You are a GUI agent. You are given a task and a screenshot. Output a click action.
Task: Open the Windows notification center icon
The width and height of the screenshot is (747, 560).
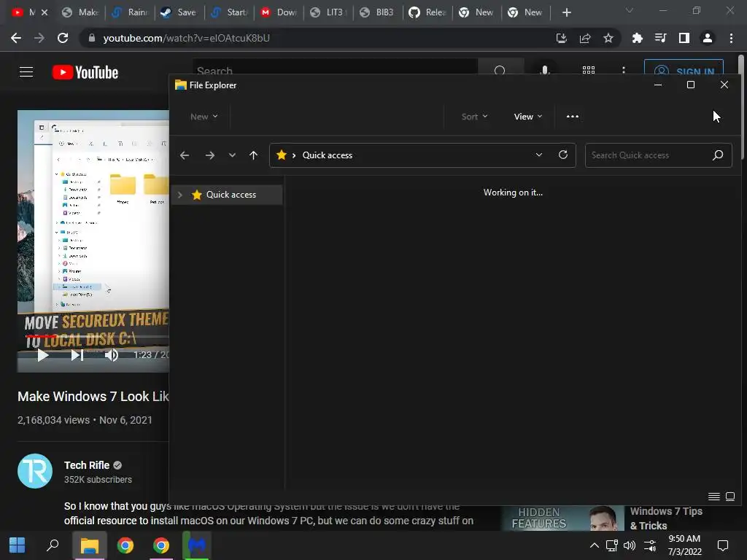(x=723, y=545)
